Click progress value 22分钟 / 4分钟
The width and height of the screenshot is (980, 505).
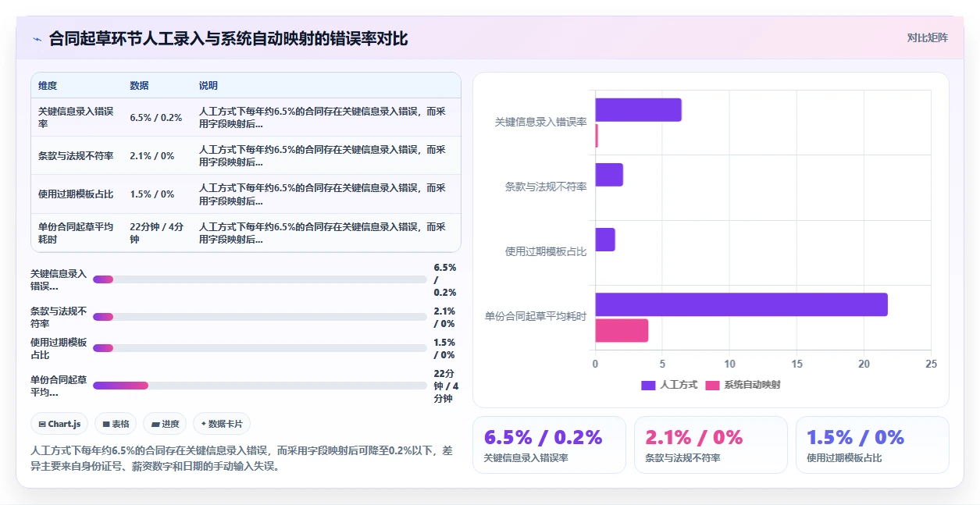(447, 386)
